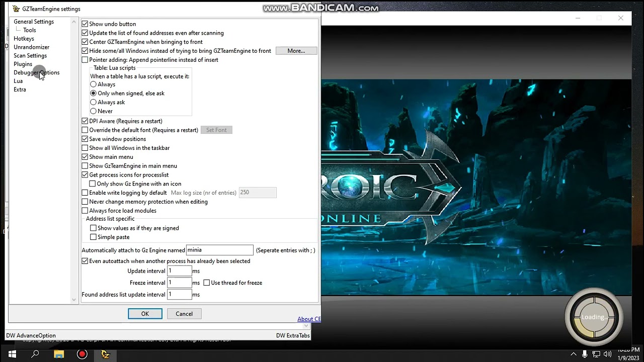Show hidden system tray icons
The width and height of the screenshot is (644, 362).
coord(574,354)
